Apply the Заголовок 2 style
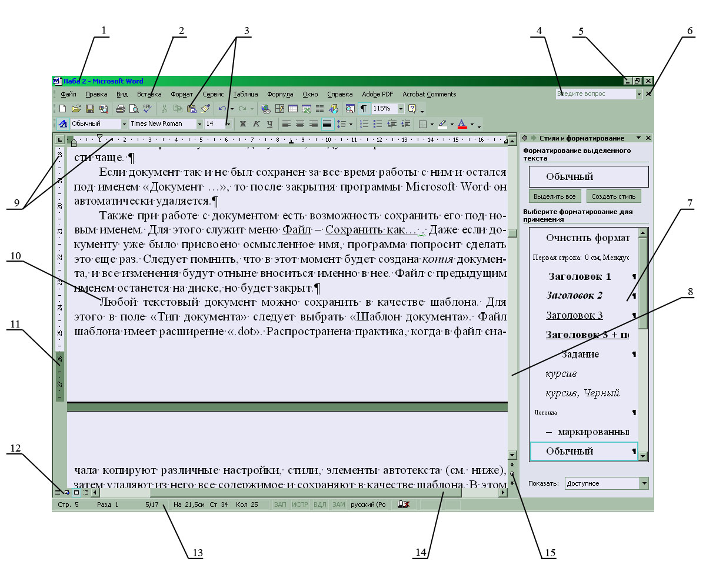Viewport: 706px width, 588px height. click(584, 296)
